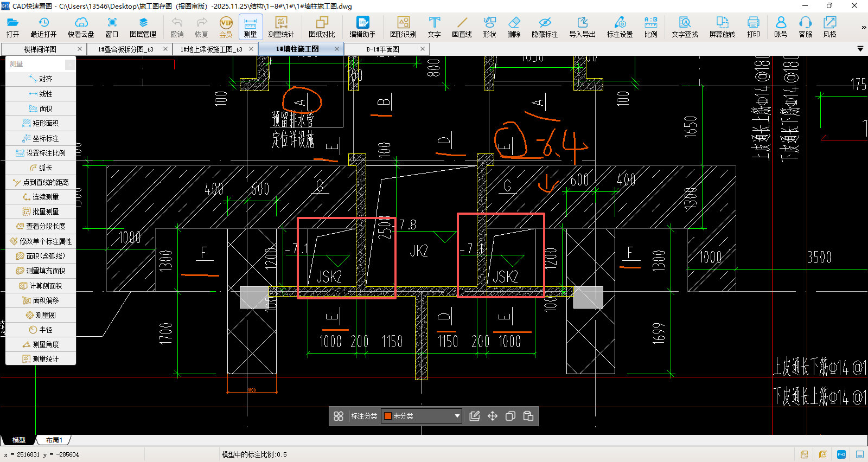The height and width of the screenshot is (462, 868).
Task: Switch to the 布局1 layout tab
Action: pyautogui.click(x=54, y=440)
